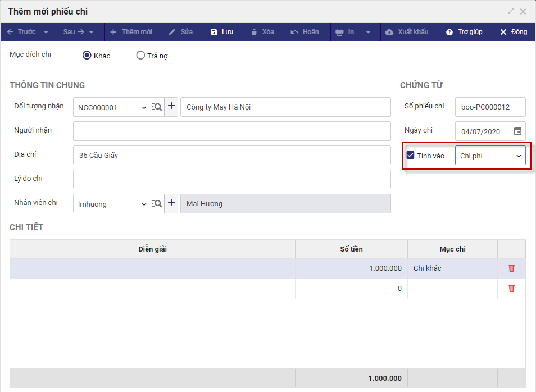Add new employee using plus icon

[x=171, y=203]
